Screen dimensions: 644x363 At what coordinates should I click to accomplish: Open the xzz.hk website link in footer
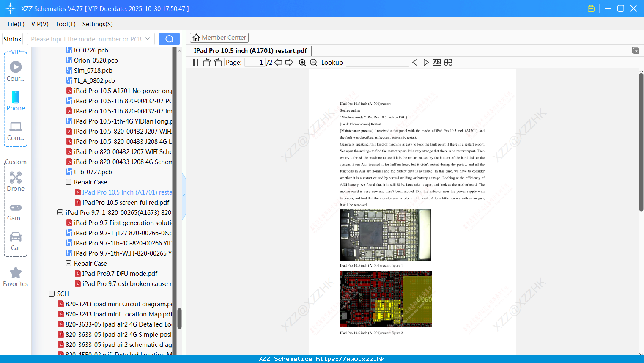(350, 359)
